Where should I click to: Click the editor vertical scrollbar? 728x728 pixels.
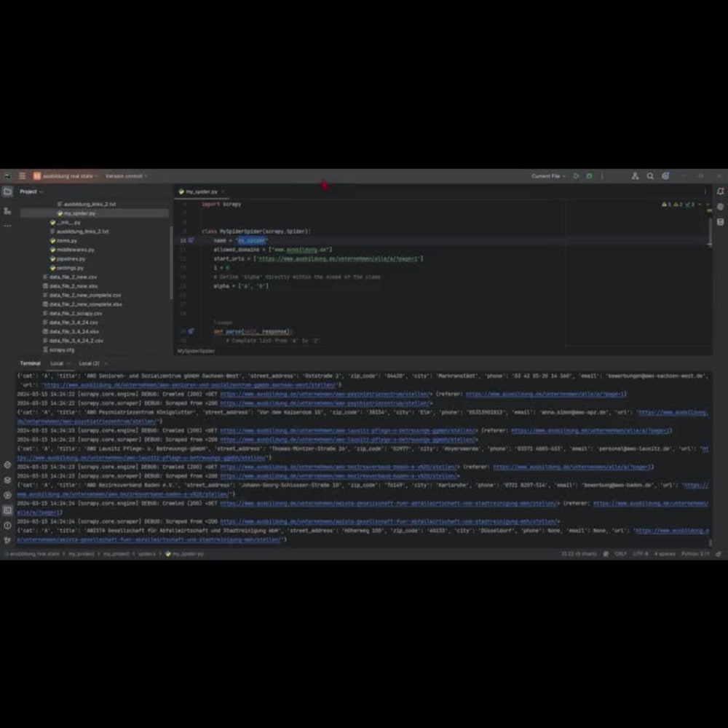709,232
